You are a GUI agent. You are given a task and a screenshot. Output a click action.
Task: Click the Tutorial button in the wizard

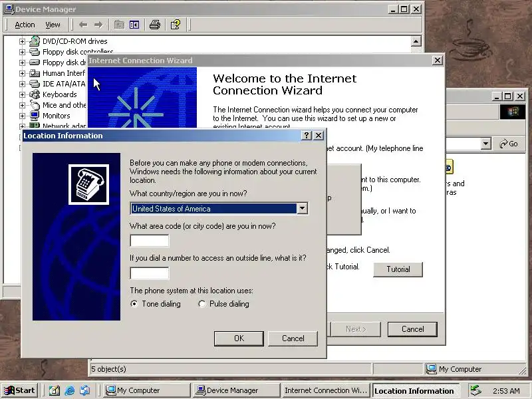[x=398, y=269]
